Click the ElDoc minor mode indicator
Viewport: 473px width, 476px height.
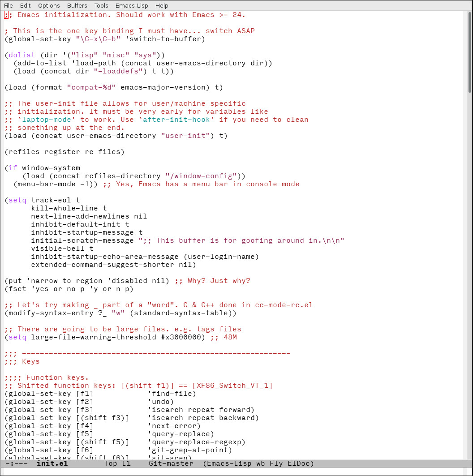[x=298, y=463]
